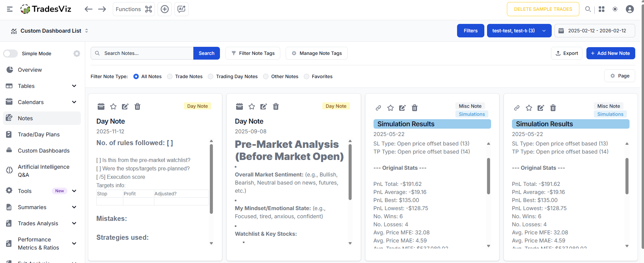Open the date range picker 2025-02-12 - 2026-02-12
This screenshot has height=263, width=644.
[x=595, y=31]
